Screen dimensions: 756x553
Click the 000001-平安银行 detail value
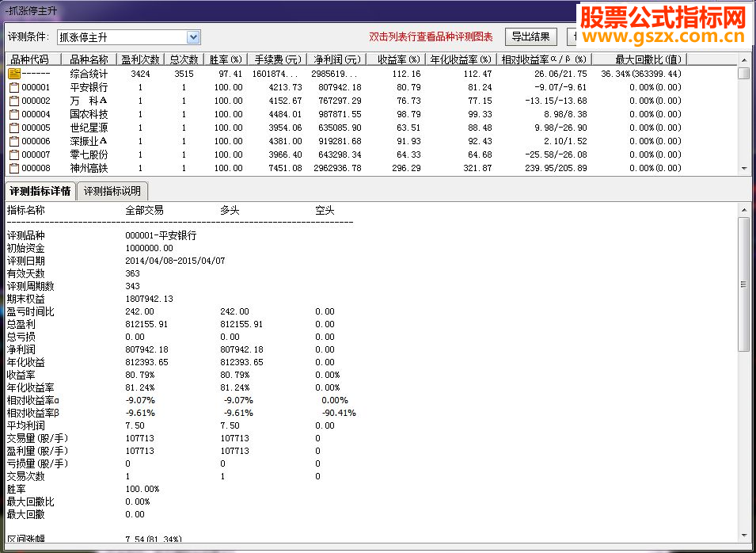161,235
